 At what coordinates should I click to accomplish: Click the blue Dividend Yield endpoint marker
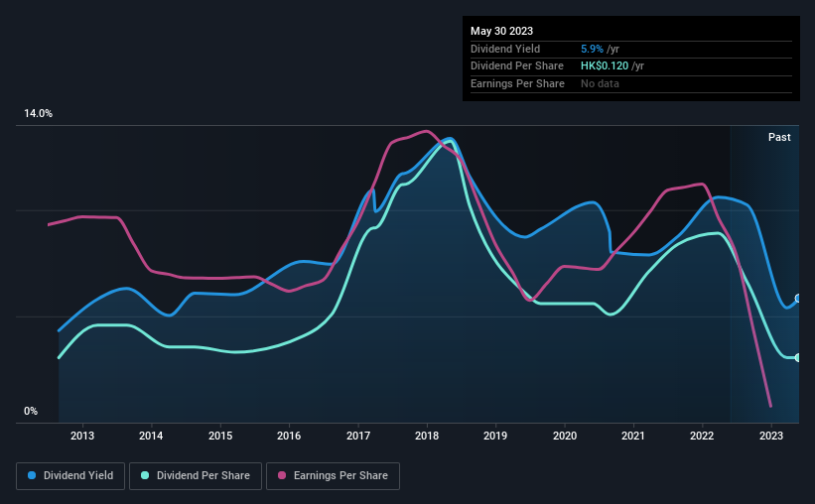(x=797, y=299)
